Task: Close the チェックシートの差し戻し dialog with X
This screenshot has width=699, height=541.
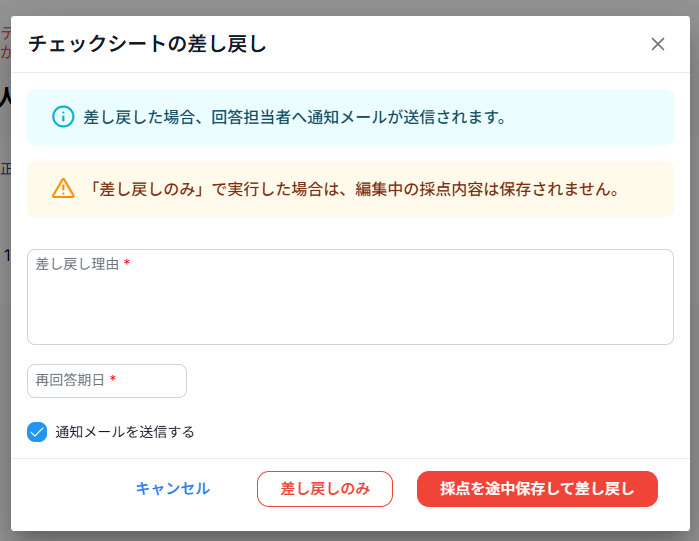Action: pos(657,44)
